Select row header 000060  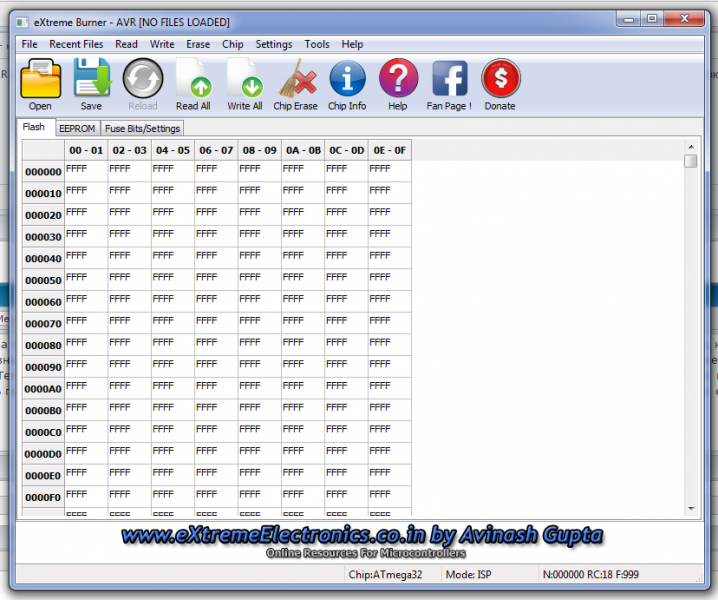tap(44, 302)
